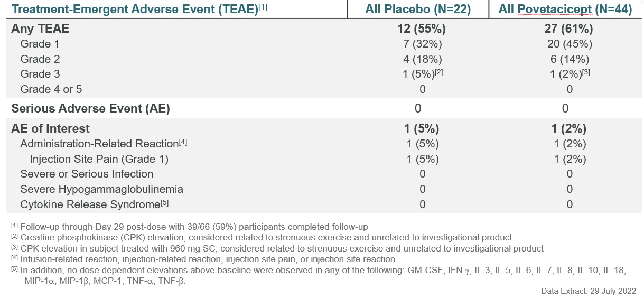The width and height of the screenshot is (644, 298).
Task: Select the Severe or Serious Infection row
Action: [87, 174]
